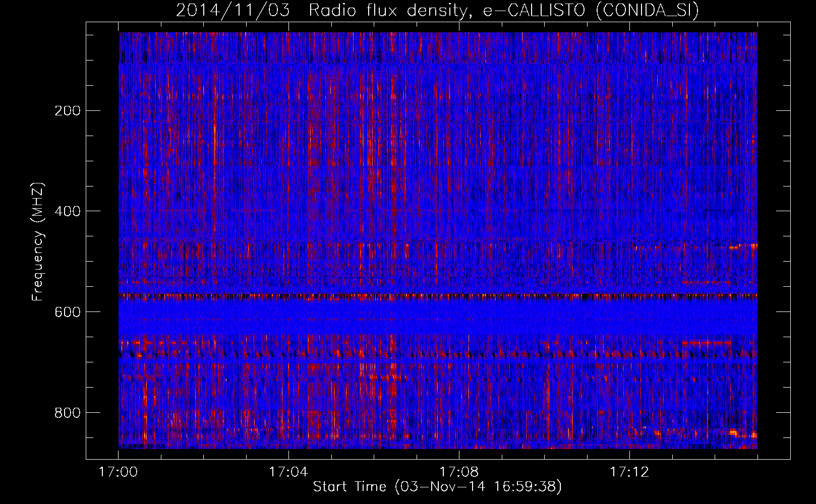Click the plot title '2014/11/03 Radio flux density'

tap(438, 11)
